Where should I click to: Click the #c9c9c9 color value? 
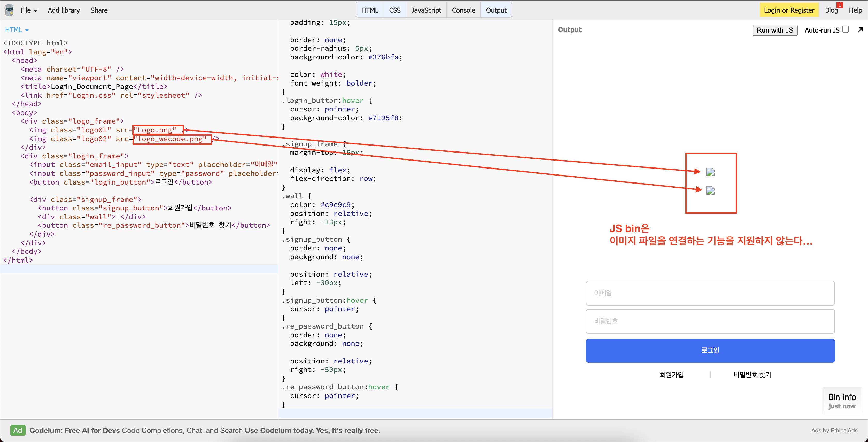pyautogui.click(x=336, y=205)
